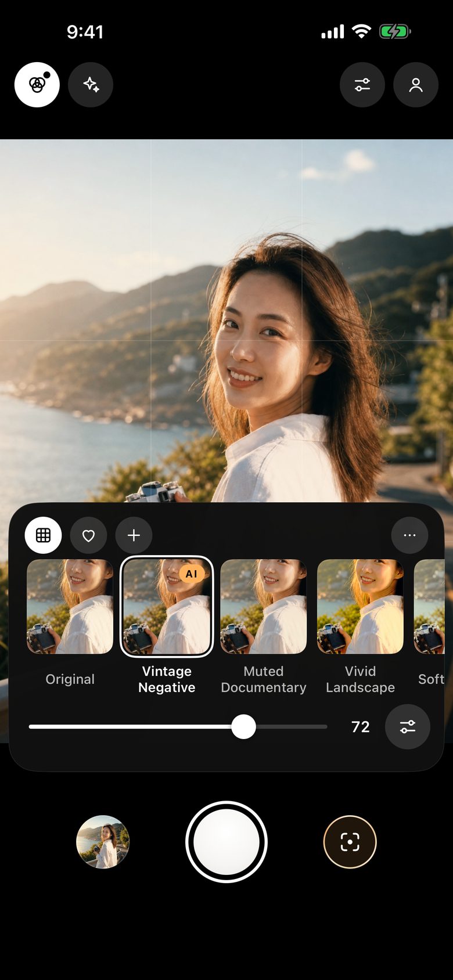Viewport: 453px width, 980px height.
Task: Tap the Wi-Fi status icon
Action: click(361, 31)
